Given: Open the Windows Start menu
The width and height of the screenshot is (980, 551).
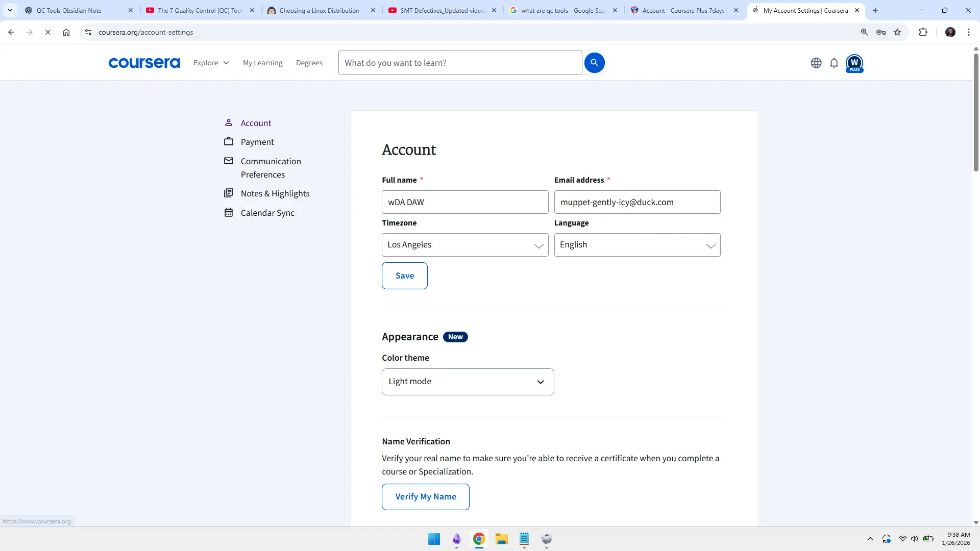Looking at the screenshot, I should point(434,539).
